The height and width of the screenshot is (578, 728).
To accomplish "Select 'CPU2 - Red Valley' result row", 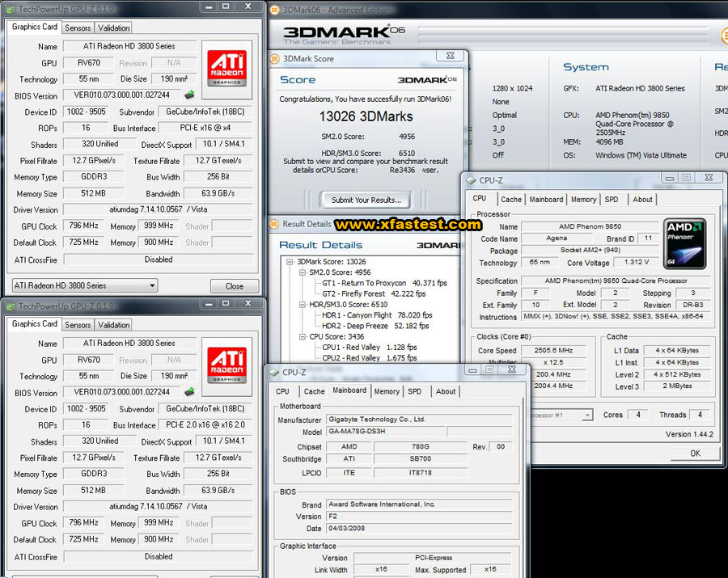I will [x=370, y=357].
